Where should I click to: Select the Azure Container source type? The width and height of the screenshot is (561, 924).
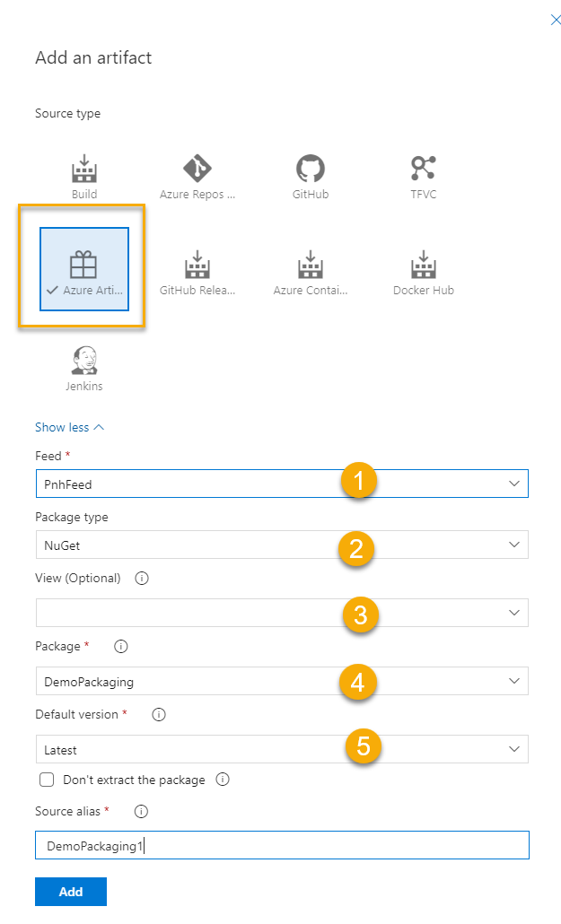pos(310,272)
